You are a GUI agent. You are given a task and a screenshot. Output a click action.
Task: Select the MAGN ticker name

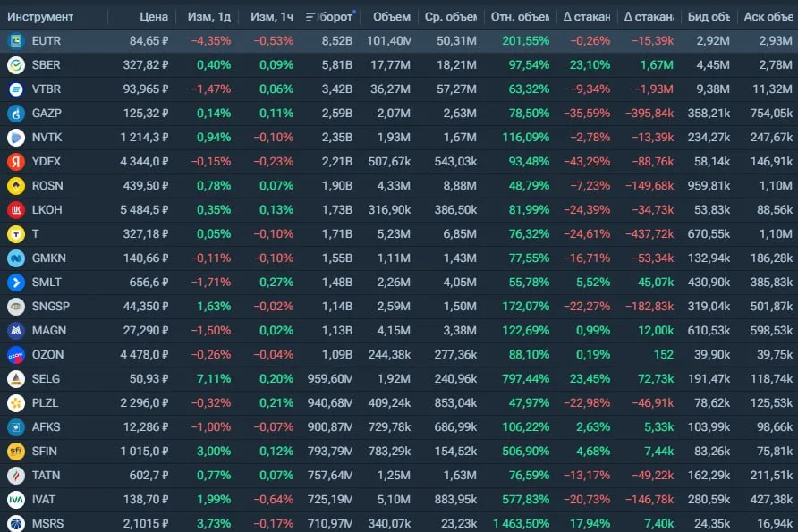click(49, 331)
